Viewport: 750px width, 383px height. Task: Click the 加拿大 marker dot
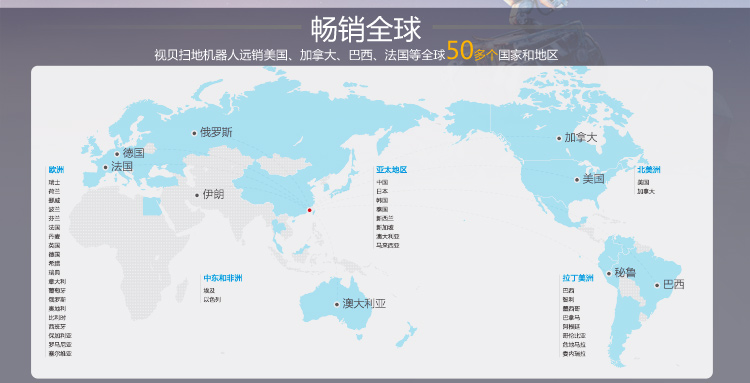tap(559, 139)
